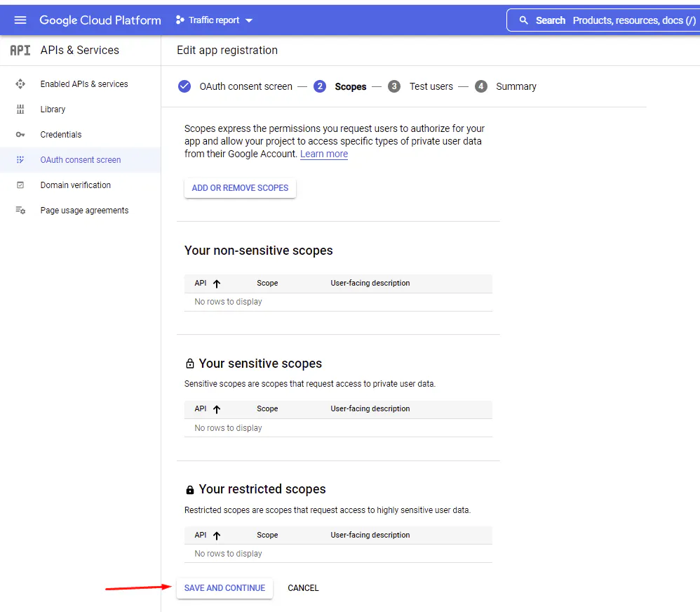Viewport: 700px width, 612px height.
Task: Click the Enabled APIs & services icon
Action: tap(20, 84)
